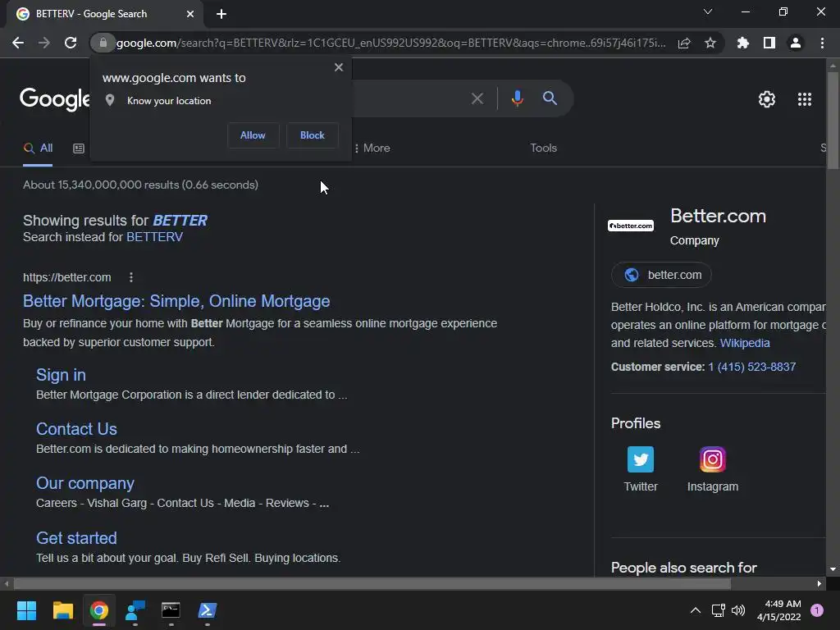The height and width of the screenshot is (630, 840).
Task: Allow Google to know your location
Action: point(253,135)
